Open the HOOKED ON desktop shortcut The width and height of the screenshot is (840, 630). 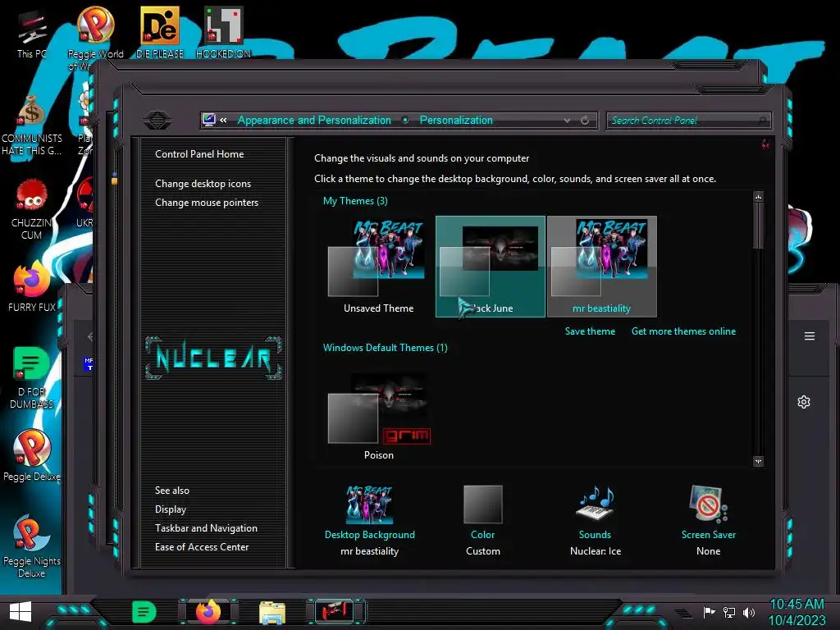[223, 32]
